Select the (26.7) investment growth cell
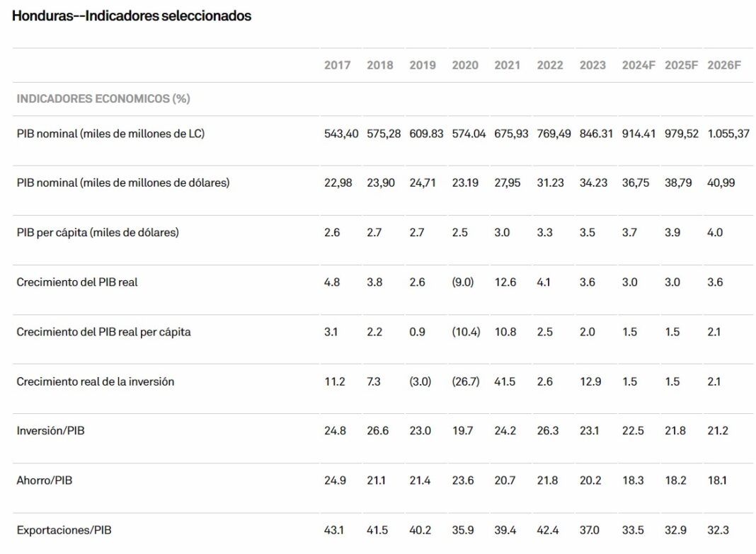This screenshot has width=756, height=554. point(466,381)
